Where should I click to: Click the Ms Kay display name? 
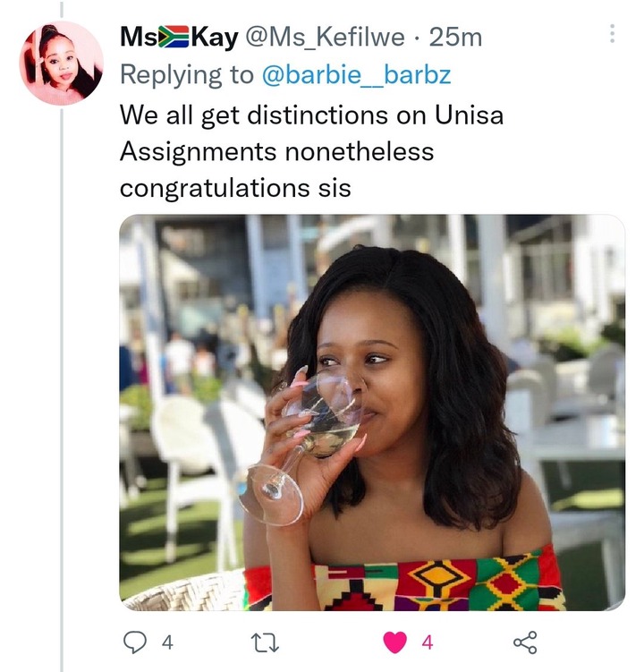179,38
